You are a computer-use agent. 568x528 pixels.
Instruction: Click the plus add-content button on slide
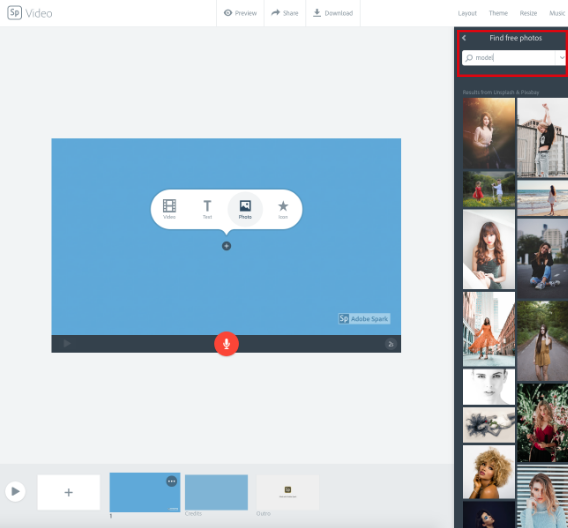(x=226, y=246)
